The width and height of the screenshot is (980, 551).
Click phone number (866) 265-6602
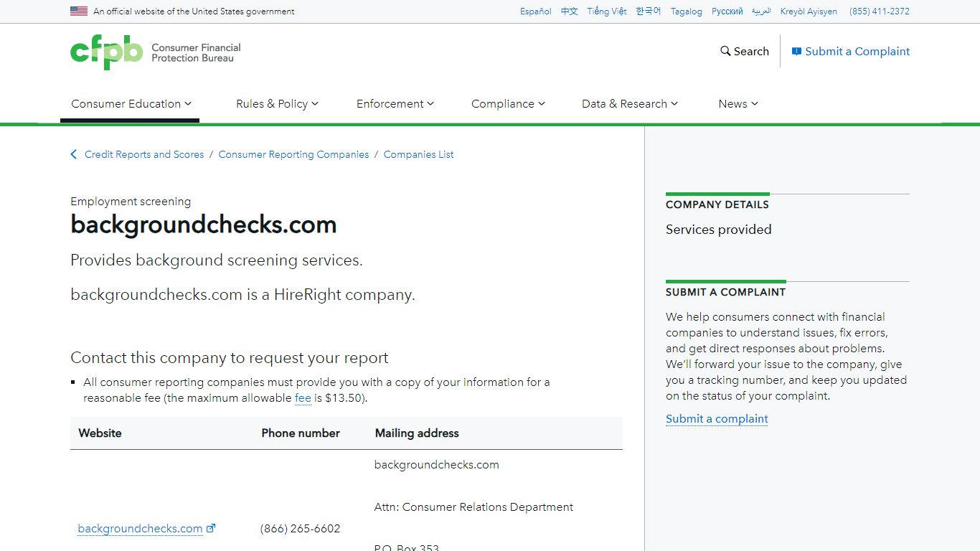point(300,529)
